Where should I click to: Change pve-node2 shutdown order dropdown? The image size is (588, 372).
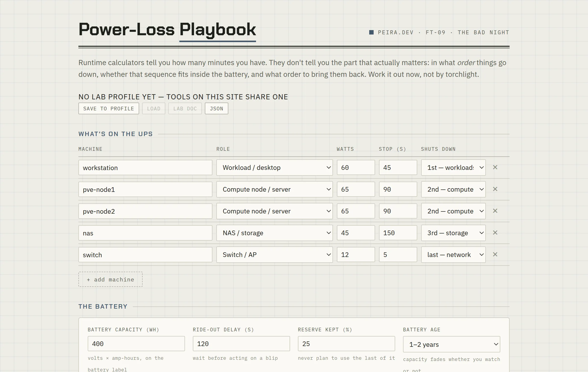click(x=453, y=211)
